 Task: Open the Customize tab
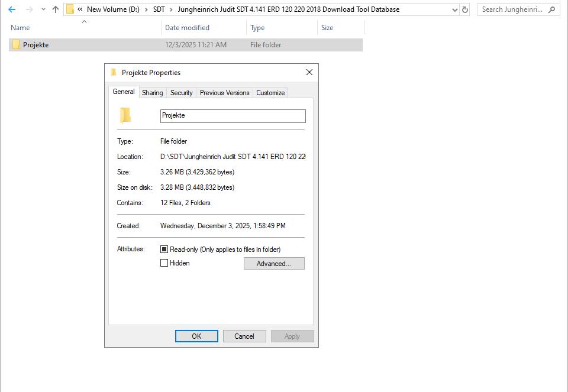[x=270, y=93]
